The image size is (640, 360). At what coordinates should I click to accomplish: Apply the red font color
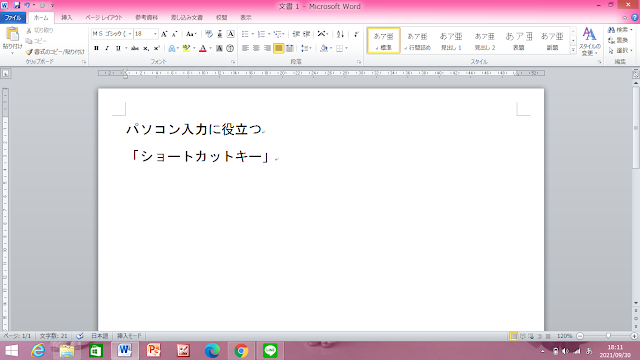[203, 48]
